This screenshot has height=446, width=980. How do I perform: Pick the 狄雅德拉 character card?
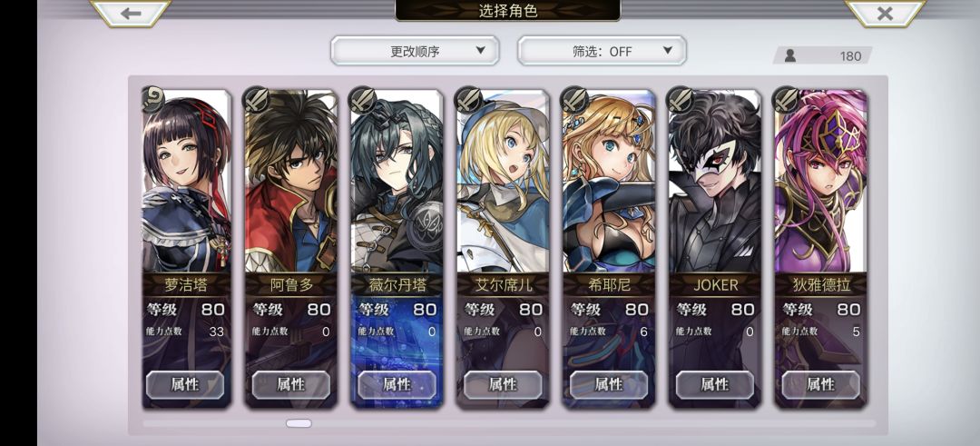[820, 248]
